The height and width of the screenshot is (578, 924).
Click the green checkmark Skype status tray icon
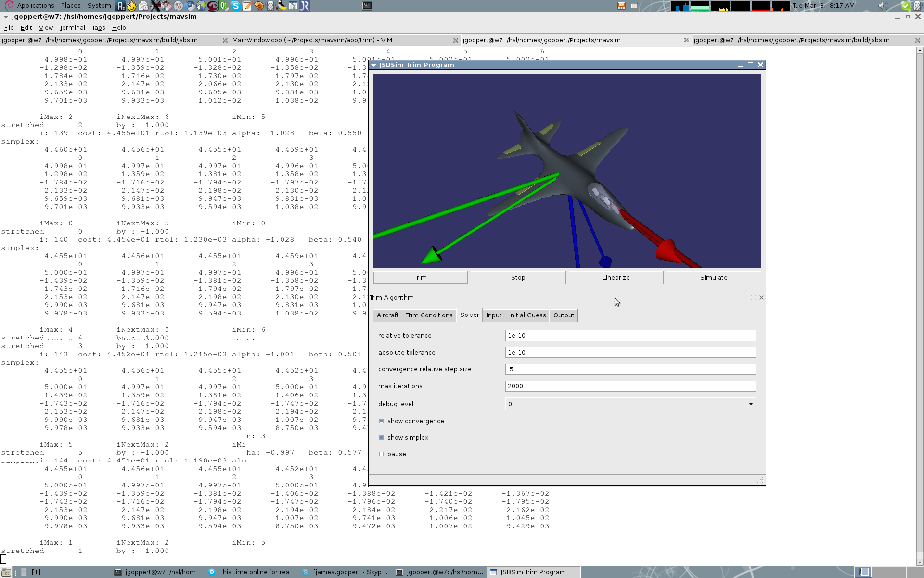(x=906, y=6)
